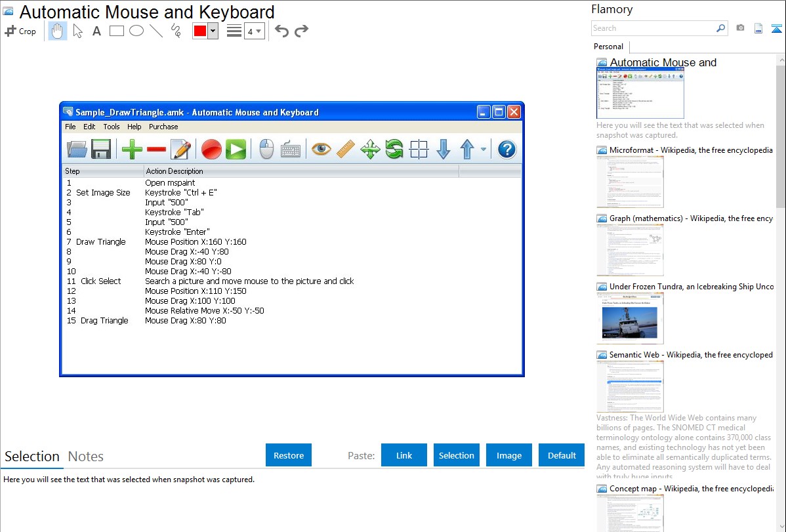This screenshot has height=532, width=786.
Task: Choose the text annotation tool
Action: (x=96, y=31)
